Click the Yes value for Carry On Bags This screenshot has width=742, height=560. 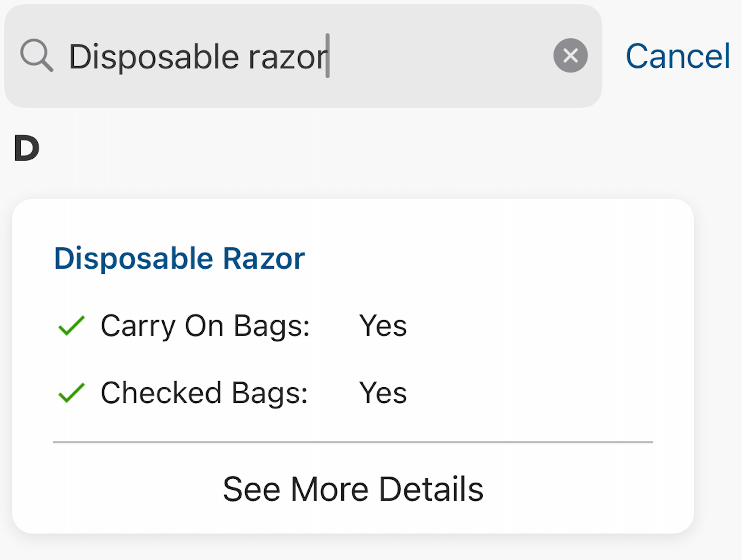coord(383,326)
